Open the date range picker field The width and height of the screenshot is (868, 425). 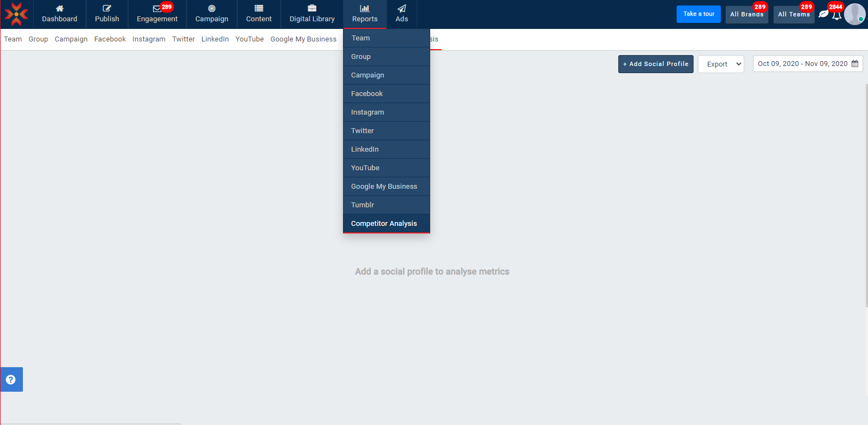[x=807, y=64]
